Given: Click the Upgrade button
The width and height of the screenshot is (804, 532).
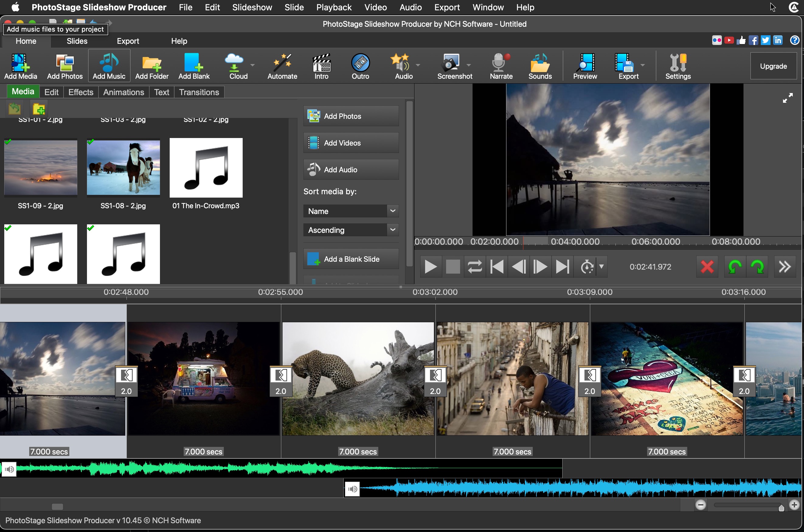Looking at the screenshot, I should (773, 66).
